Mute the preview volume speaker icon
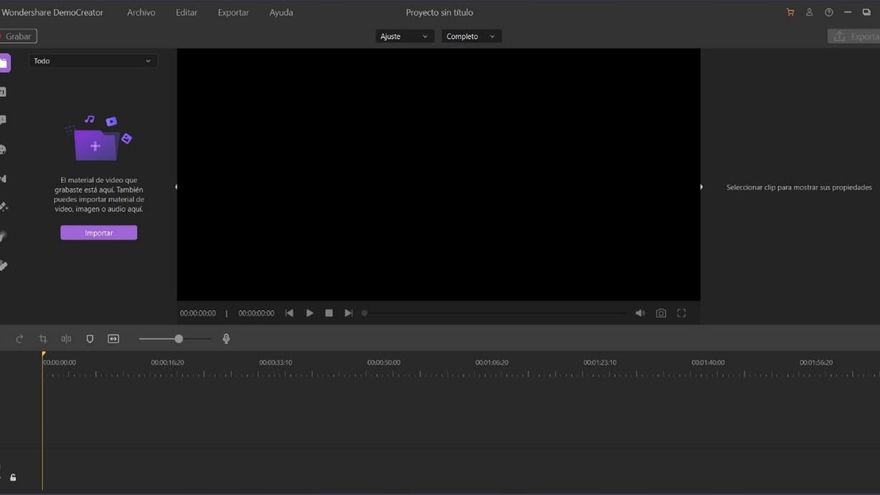The image size is (880, 495). [640, 313]
